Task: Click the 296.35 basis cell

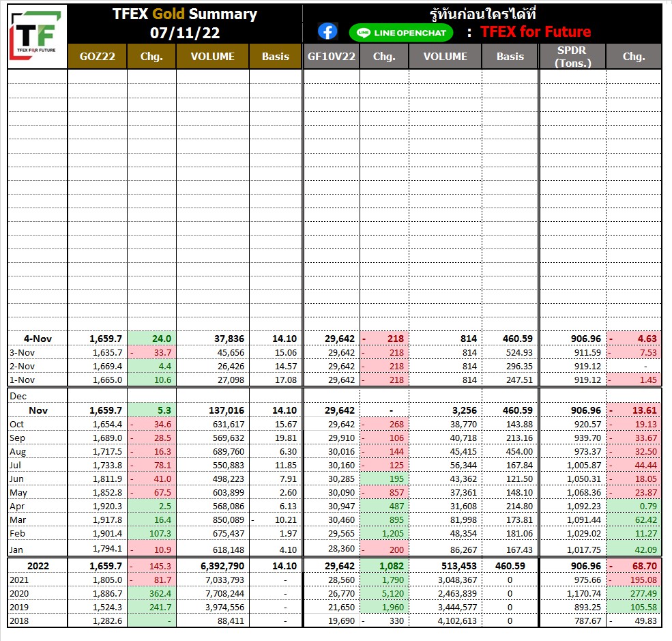Action: point(510,367)
